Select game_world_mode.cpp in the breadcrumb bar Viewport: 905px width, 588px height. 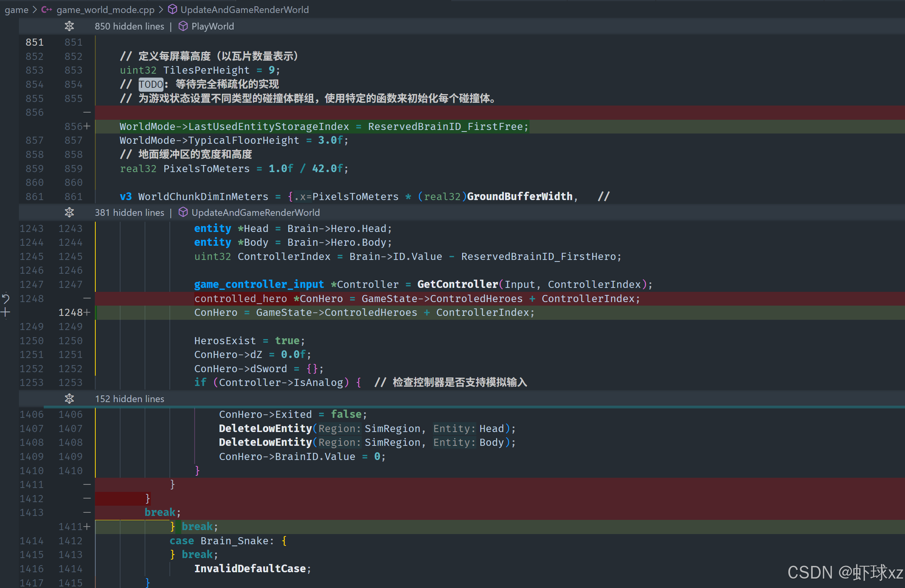tap(105, 9)
